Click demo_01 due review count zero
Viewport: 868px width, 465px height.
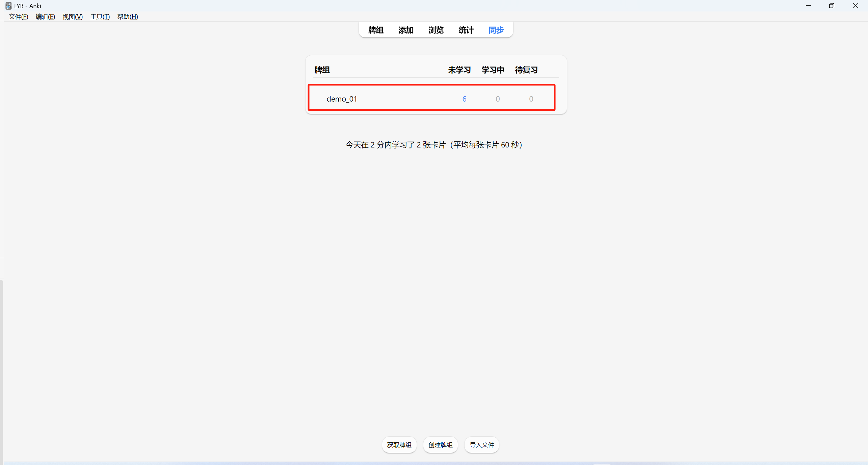pyautogui.click(x=531, y=99)
